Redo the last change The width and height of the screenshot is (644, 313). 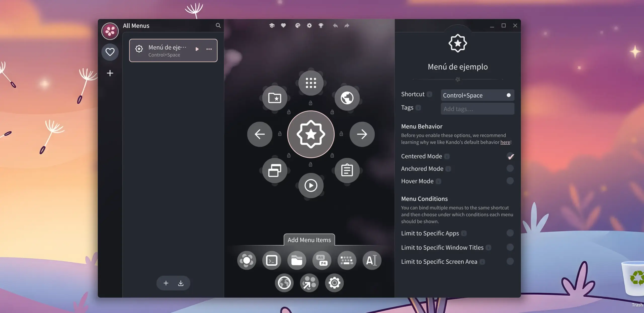coord(347,25)
